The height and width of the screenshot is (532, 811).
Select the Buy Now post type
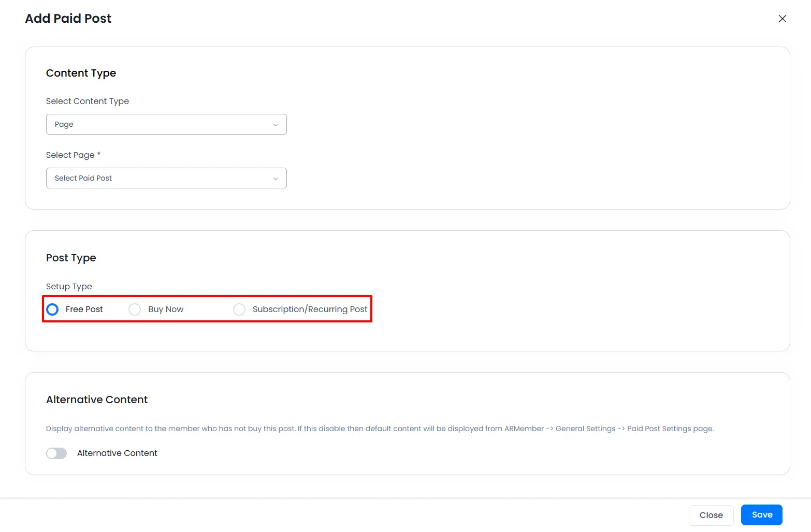[x=135, y=309]
